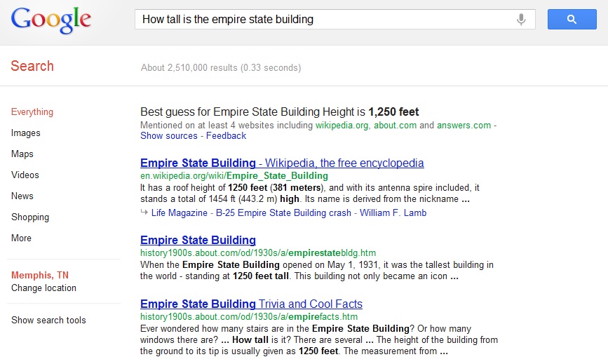This screenshot has height=364, width=608.
Task: Click the Google logo
Action: point(51,20)
